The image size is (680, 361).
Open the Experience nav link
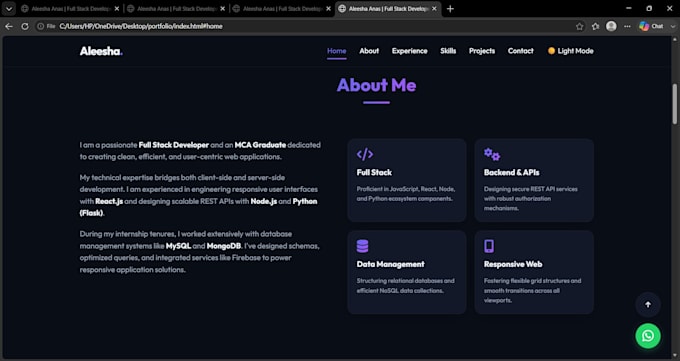coord(409,51)
